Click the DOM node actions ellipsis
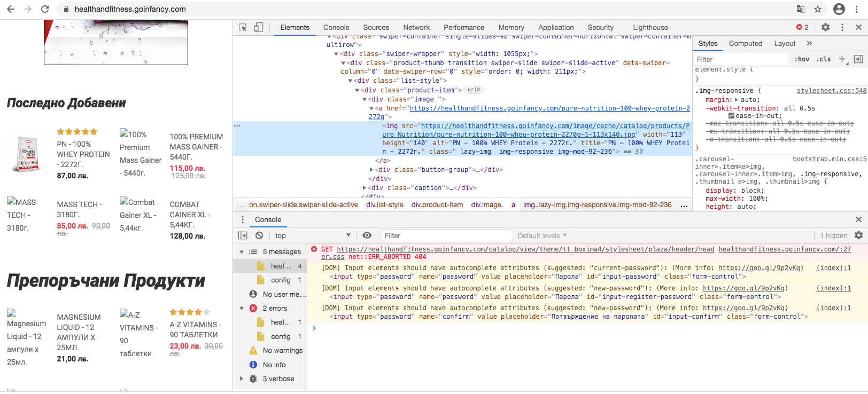Screen dimensions: 868x394 [x=237, y=126]
